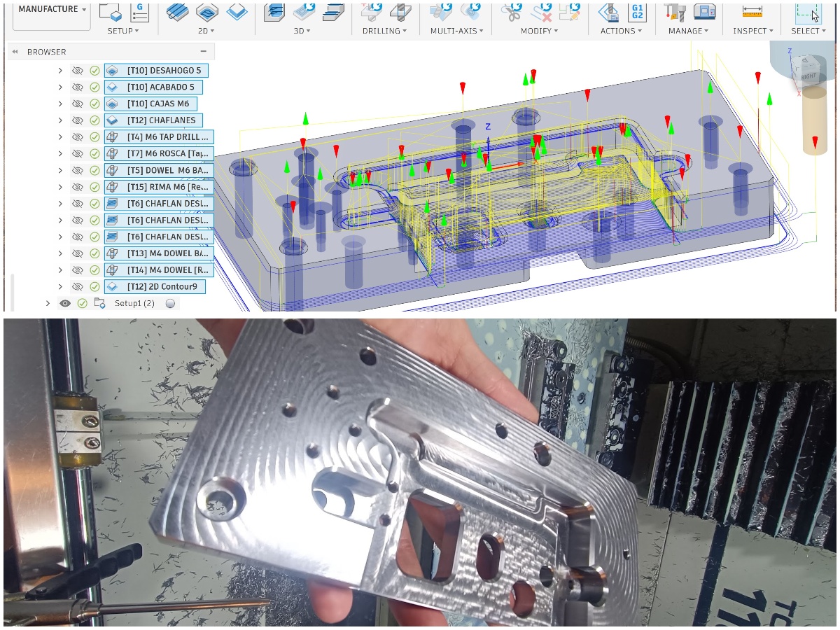Screen dimensions: 840x630
Task: Expand the RIMA M6 operation node
Action: (60, 187)
